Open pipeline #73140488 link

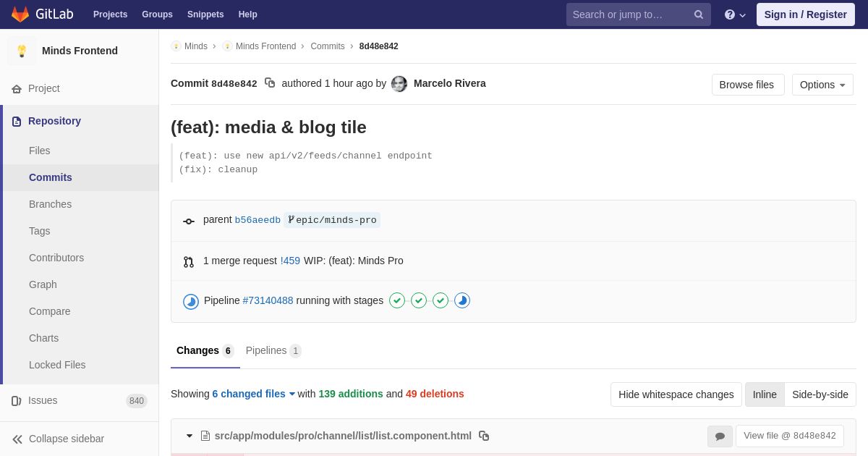pyautogui.click(x=268, y=300)
